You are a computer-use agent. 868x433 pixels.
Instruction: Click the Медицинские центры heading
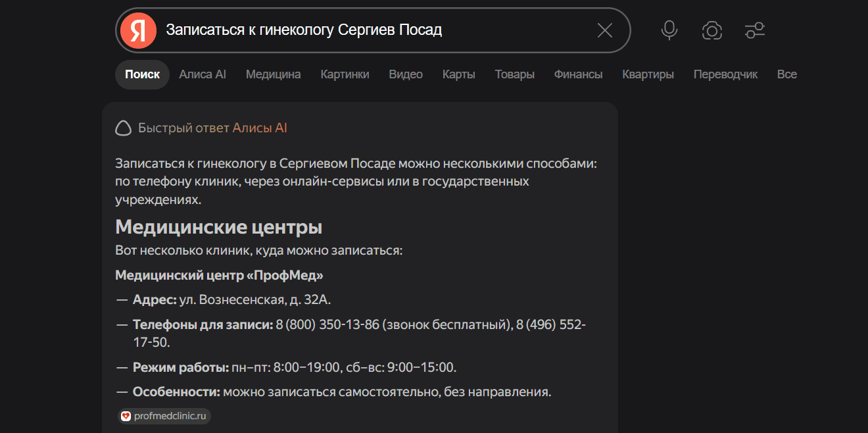click(219, 228)
